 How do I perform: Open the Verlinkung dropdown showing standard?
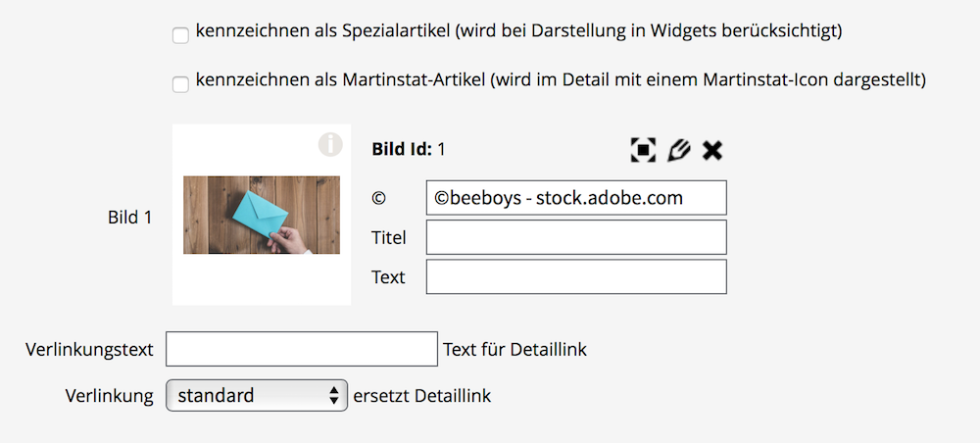pyautogui.click(x=257, y=396)
